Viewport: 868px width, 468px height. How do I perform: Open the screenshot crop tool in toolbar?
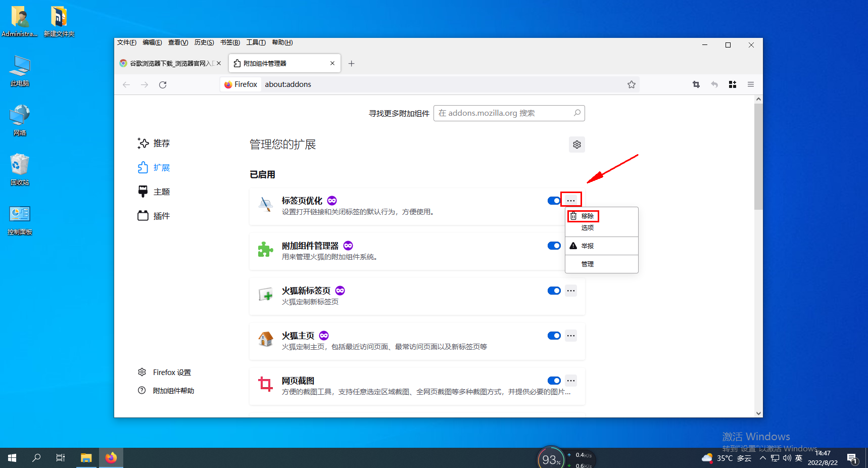[696, 84]
